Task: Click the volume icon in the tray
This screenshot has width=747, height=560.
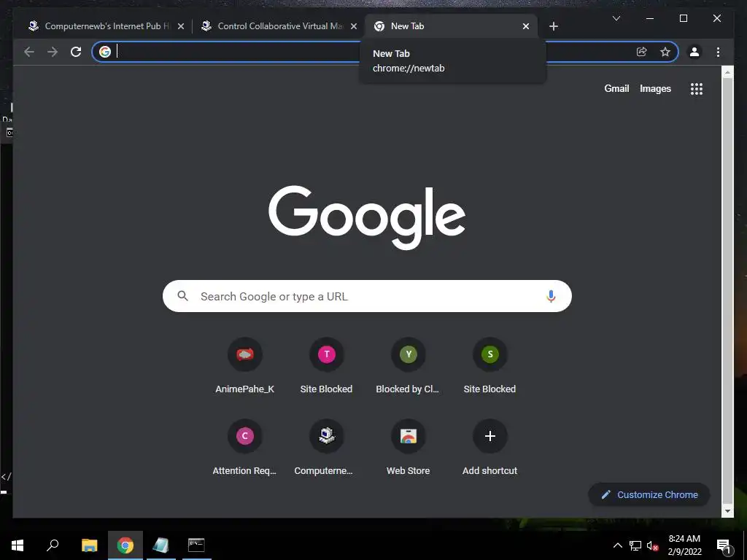Action: [651, 545]
